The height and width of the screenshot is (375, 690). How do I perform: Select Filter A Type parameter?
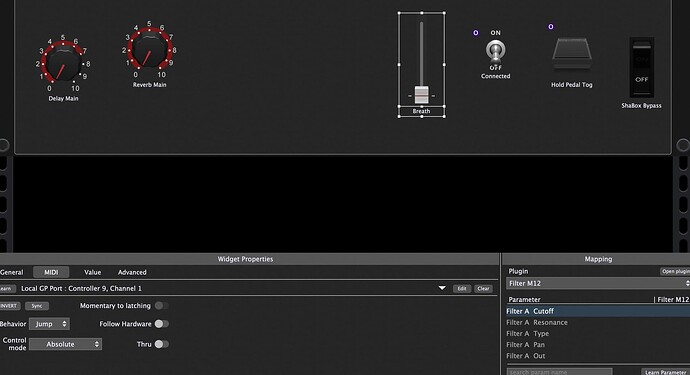pos(598,334)
